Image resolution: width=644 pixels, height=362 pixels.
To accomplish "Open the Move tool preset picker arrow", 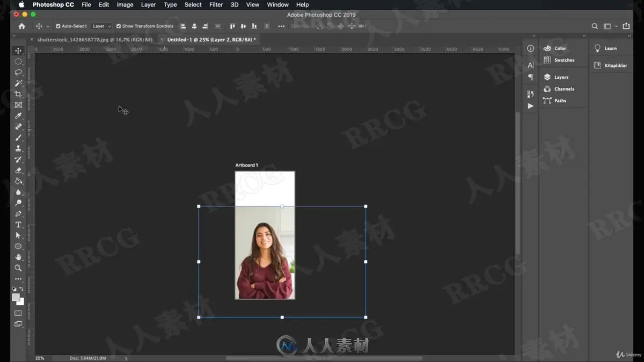I will (48, 26).
